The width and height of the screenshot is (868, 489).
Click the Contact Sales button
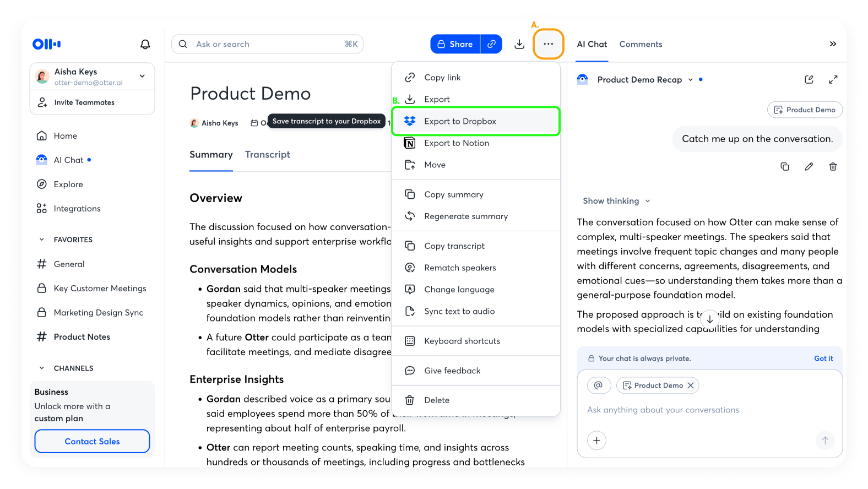coord(92,441)
